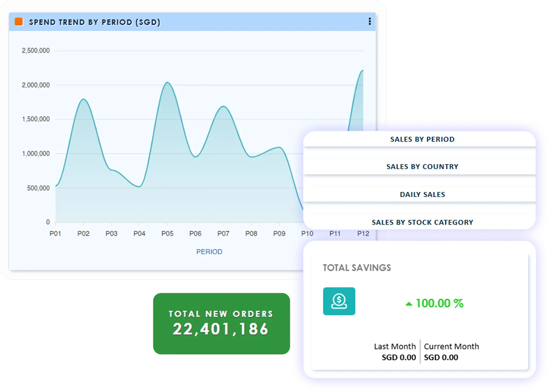Expand the Sales by Period report
This screenshot has height=392, width=550.
[422, 139]
